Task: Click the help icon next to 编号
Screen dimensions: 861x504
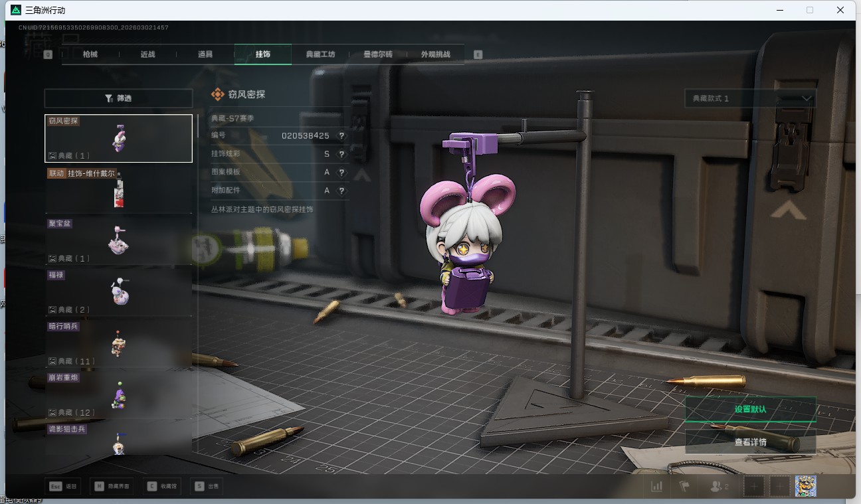Action: (x=341, y=135)
